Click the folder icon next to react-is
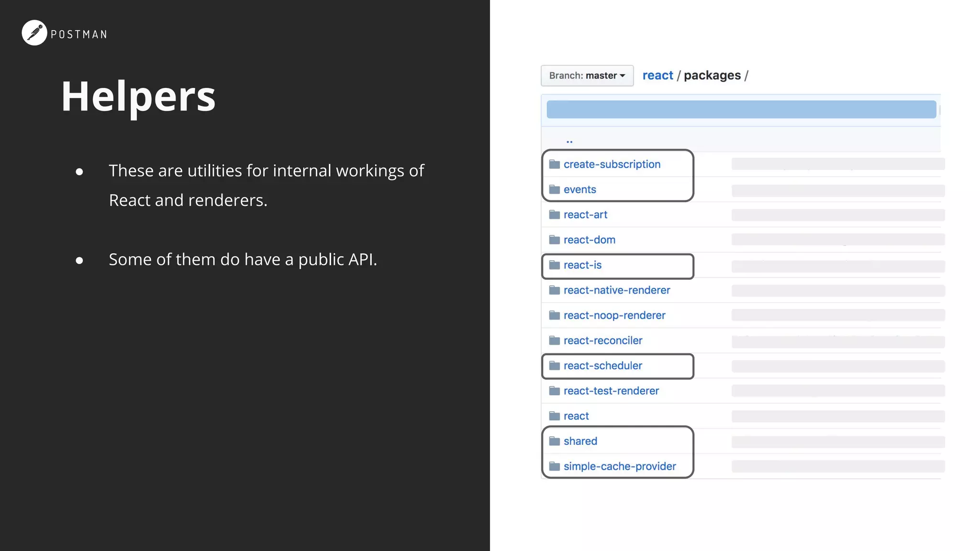The image size is (980, 551). click(555, 265)
